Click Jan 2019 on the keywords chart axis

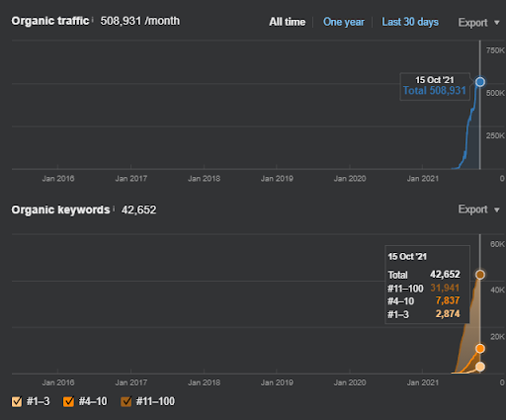coord(277,382)
